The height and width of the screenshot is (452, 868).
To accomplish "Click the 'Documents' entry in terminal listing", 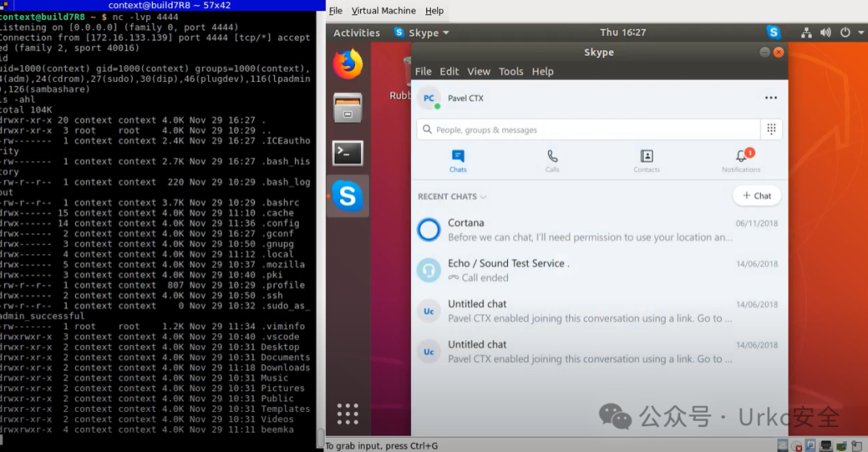I will (285, 358).
